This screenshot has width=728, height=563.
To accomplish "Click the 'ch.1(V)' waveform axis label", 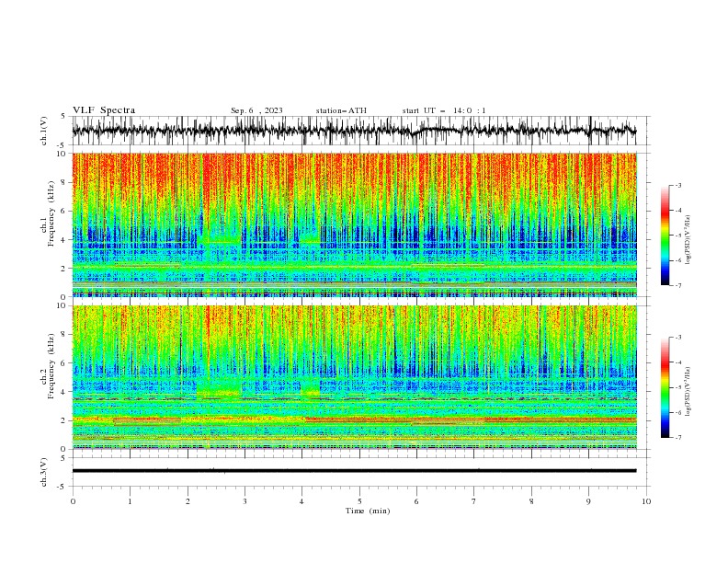I will click(x=45, y=131).
